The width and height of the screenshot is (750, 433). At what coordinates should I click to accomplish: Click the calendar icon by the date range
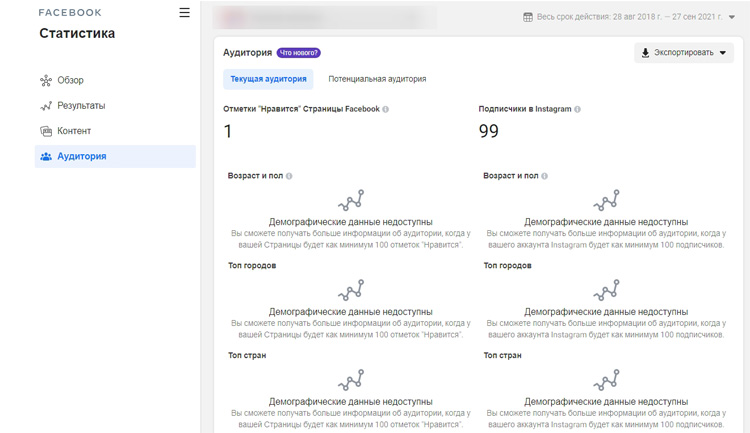[528, 17]
